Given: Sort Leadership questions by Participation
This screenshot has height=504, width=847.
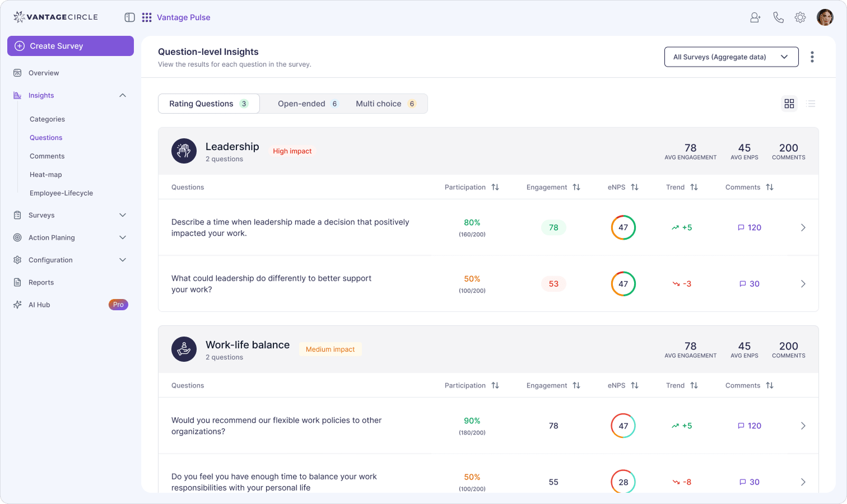Looking at the screenshot, I should pyautogui.click(x=495, y=187).
